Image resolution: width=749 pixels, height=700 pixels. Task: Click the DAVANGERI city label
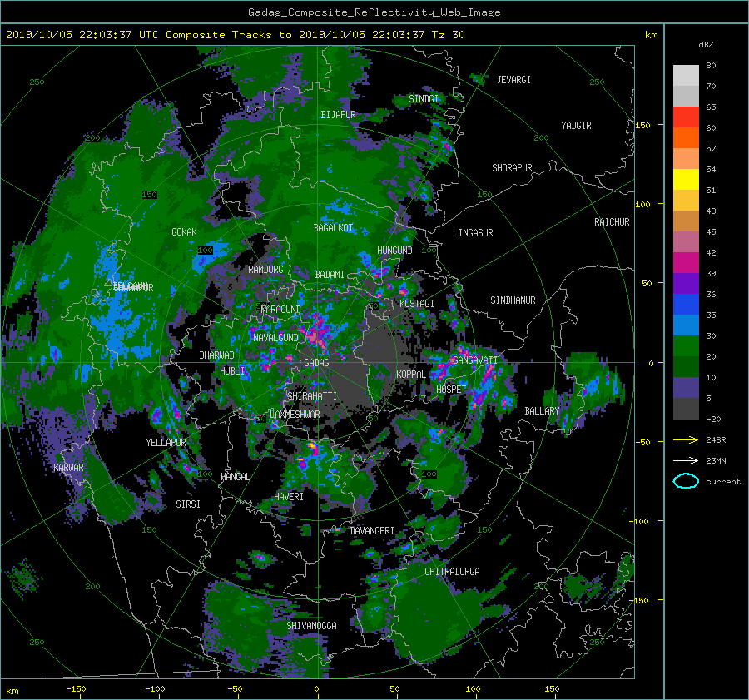372,531
